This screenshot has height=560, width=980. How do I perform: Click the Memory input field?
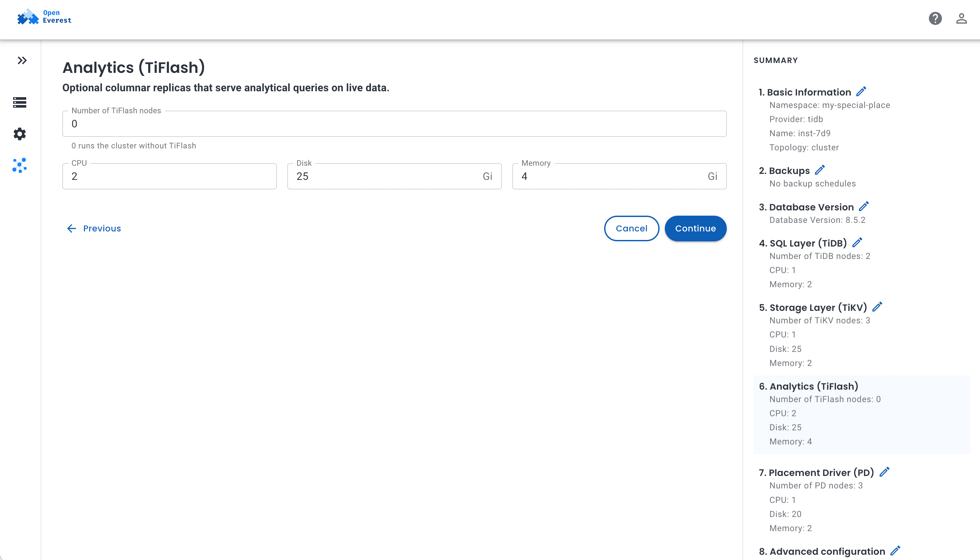[x=619, y=176]
